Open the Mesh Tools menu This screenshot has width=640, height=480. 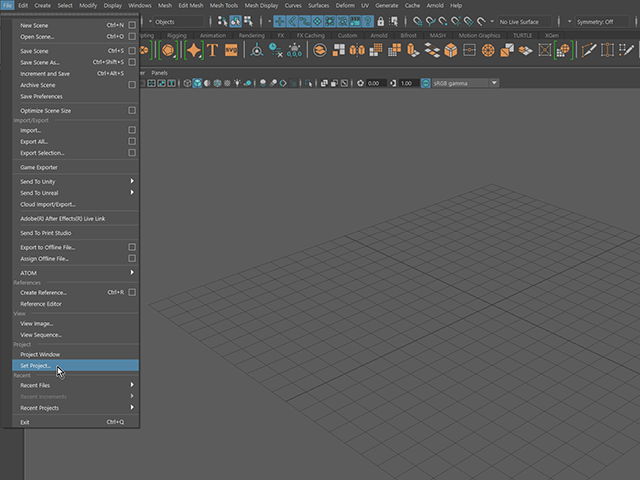pyautogui.click(x=224, y=5)
